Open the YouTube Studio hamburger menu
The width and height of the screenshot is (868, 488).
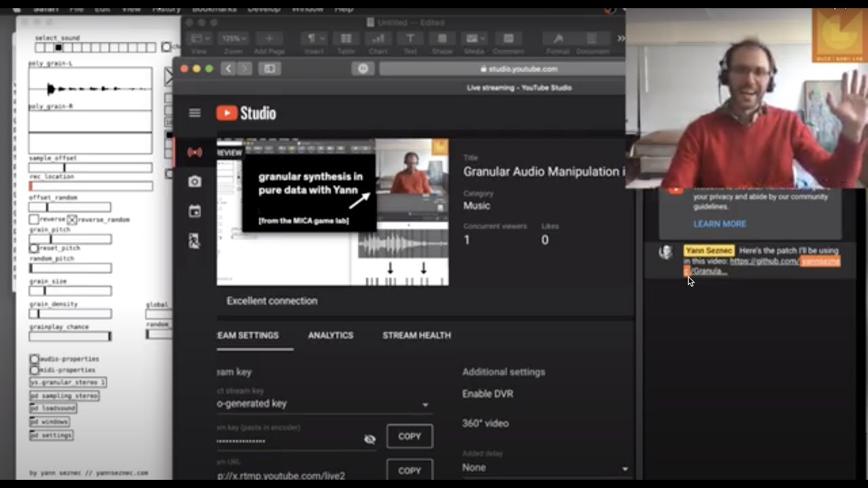(195, 113)
